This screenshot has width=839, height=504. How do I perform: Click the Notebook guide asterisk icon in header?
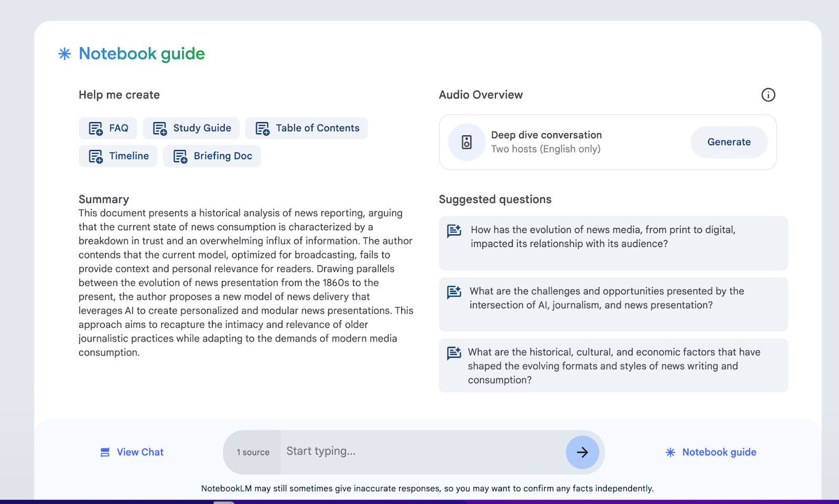coord(64,53)
